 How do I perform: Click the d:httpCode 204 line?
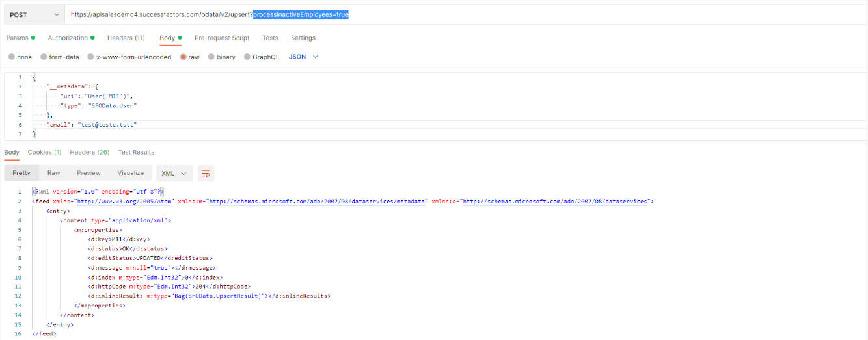169,287
